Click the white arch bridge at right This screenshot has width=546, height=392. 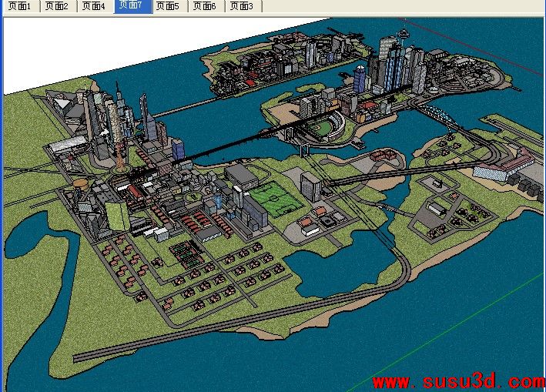coord(440,116)
